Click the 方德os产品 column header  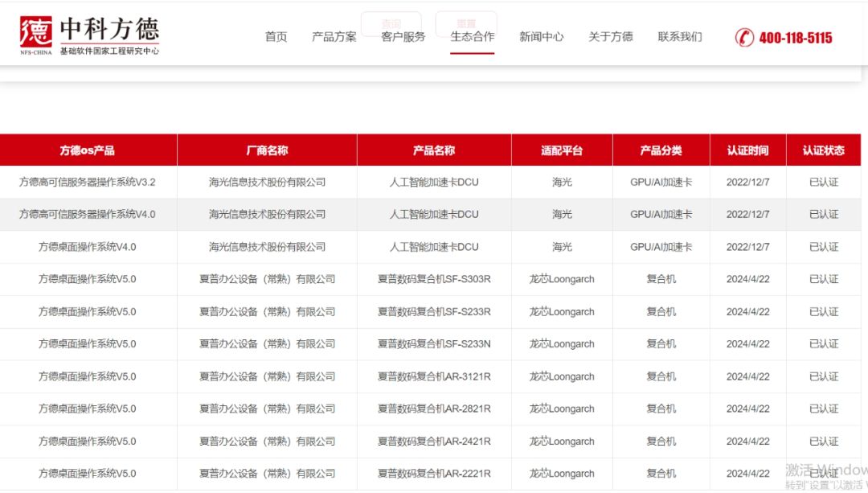pyautogui.click(x=88, y=150)
